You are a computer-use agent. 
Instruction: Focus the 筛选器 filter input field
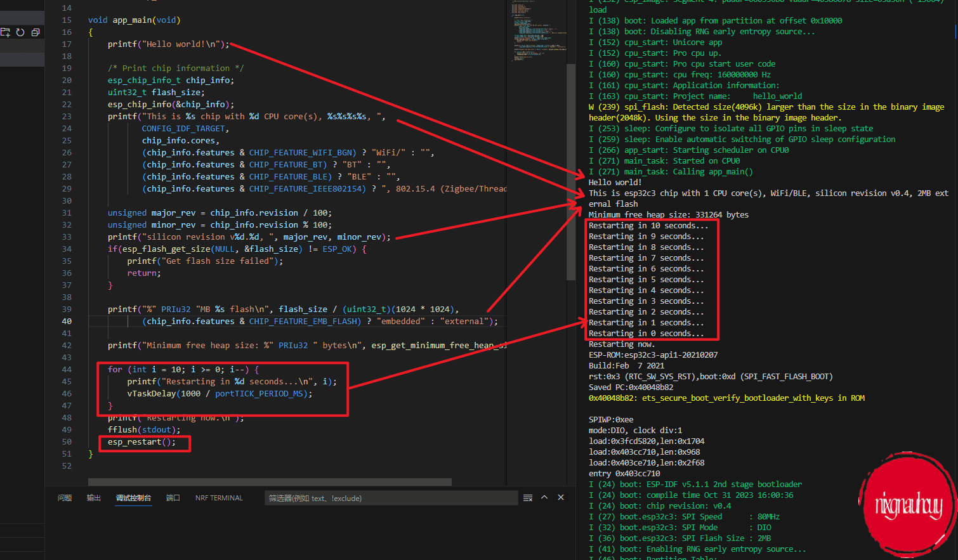pos(390,498)
